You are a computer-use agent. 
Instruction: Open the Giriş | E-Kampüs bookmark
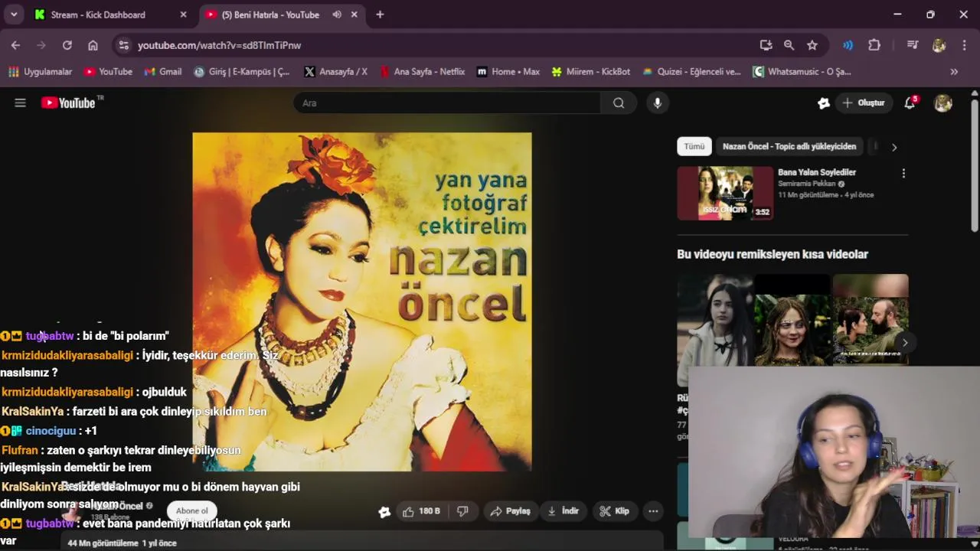tap(242, 71)
